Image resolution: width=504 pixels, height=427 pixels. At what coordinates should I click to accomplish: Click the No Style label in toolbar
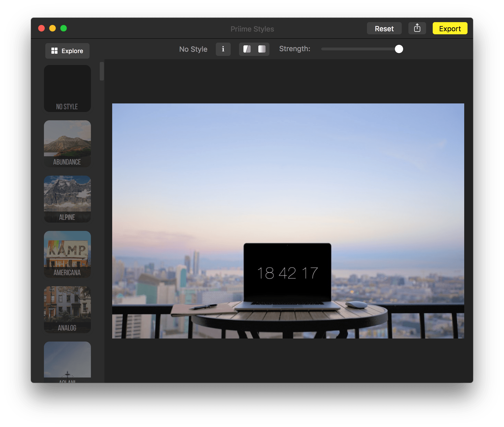pos(193,49)
